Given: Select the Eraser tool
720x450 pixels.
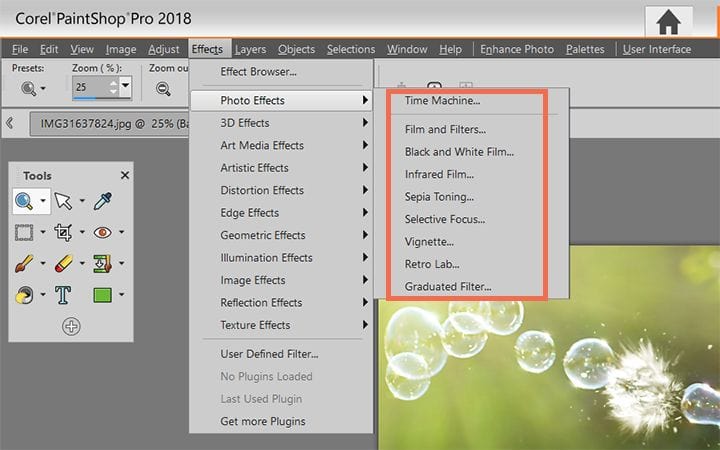Looking at the screenshot, I should pyautogui.click(x=63, y=264).
